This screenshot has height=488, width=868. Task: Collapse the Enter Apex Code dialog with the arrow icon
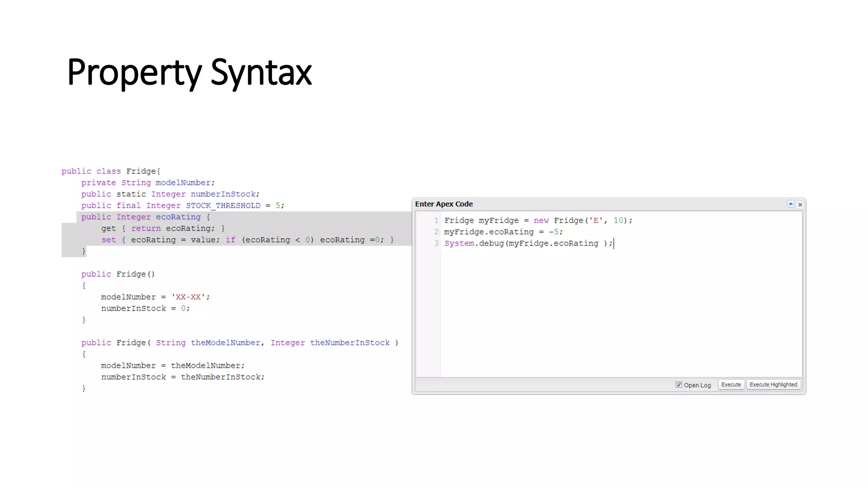click(x=790, y=204)
